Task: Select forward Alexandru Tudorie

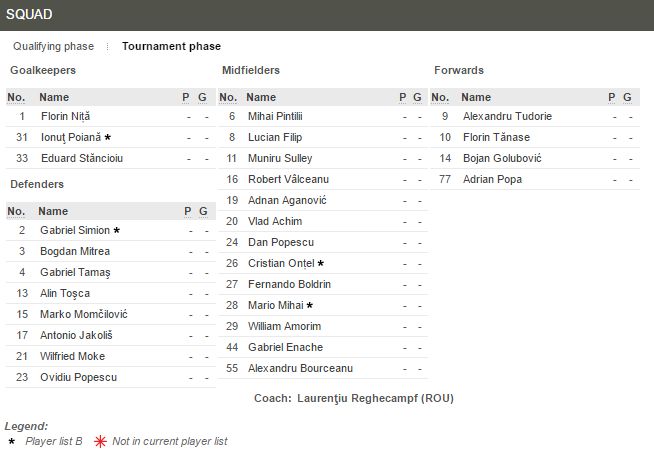Action: (507, 116)
